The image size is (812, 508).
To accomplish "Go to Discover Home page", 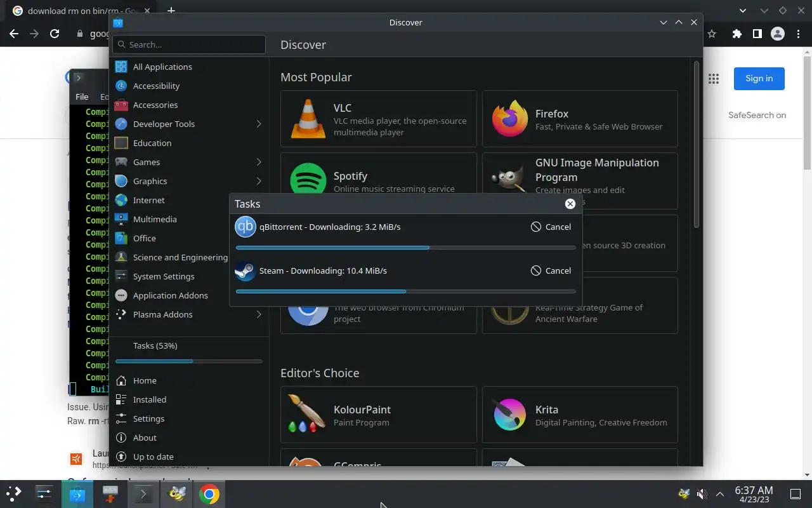I will coord(189,380).
